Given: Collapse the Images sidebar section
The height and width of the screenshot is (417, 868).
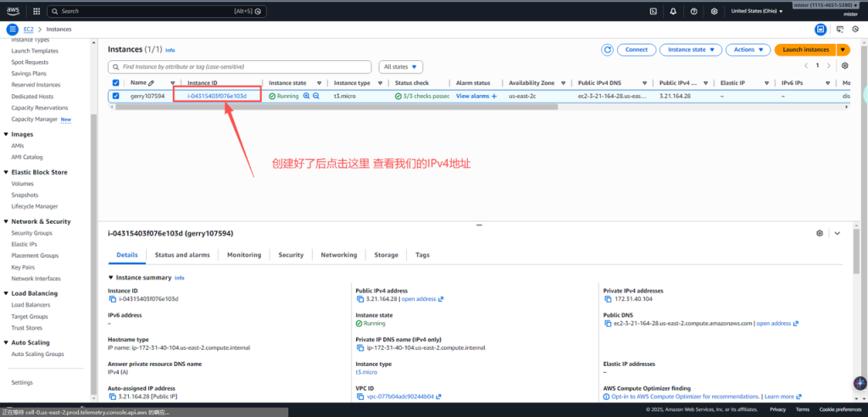Looking at the screenshot, I should pyautogui.click(x=6, y=135).
